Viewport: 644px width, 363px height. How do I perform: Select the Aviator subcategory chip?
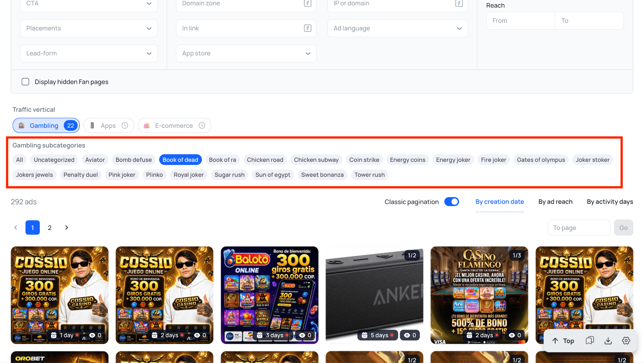click(x=95, y=160)
